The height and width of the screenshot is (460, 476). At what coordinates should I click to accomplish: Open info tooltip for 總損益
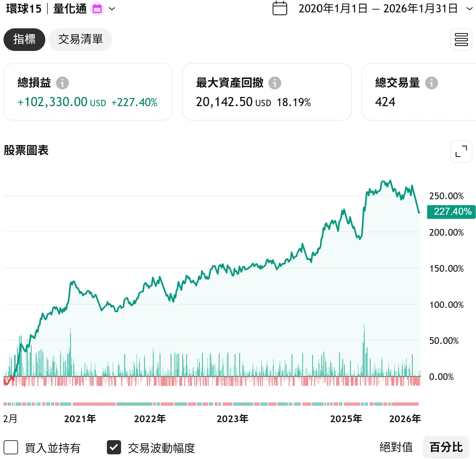tap(62, 83)
